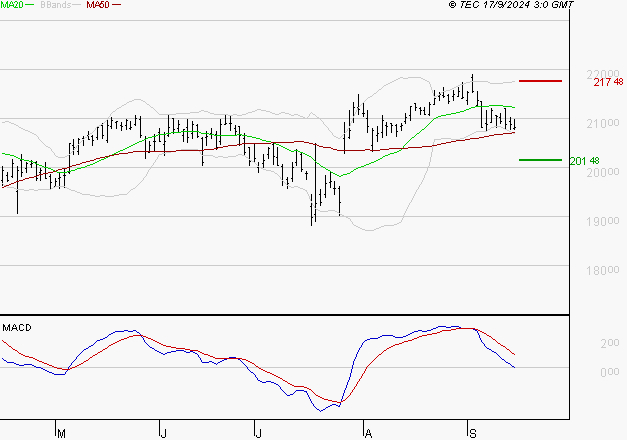Click the MACD 2.00 axis label
Viewport: 627px width, 440px height.
[610, 343]
